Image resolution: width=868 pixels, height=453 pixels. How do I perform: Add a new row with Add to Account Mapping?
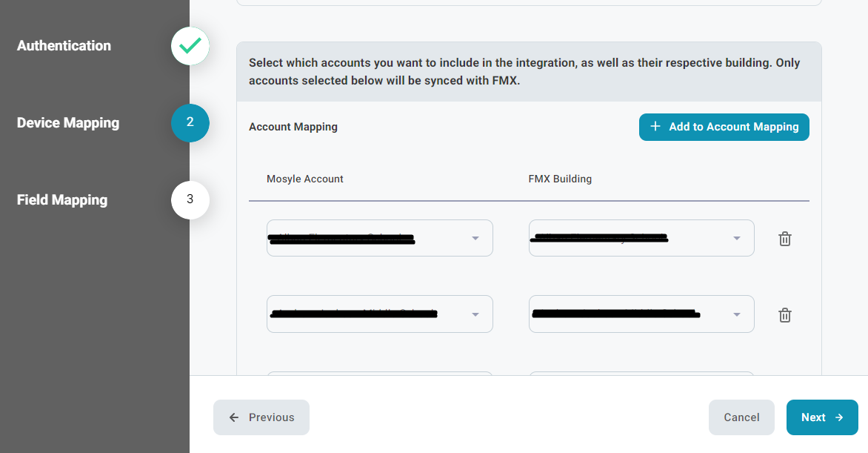[724, 127]
